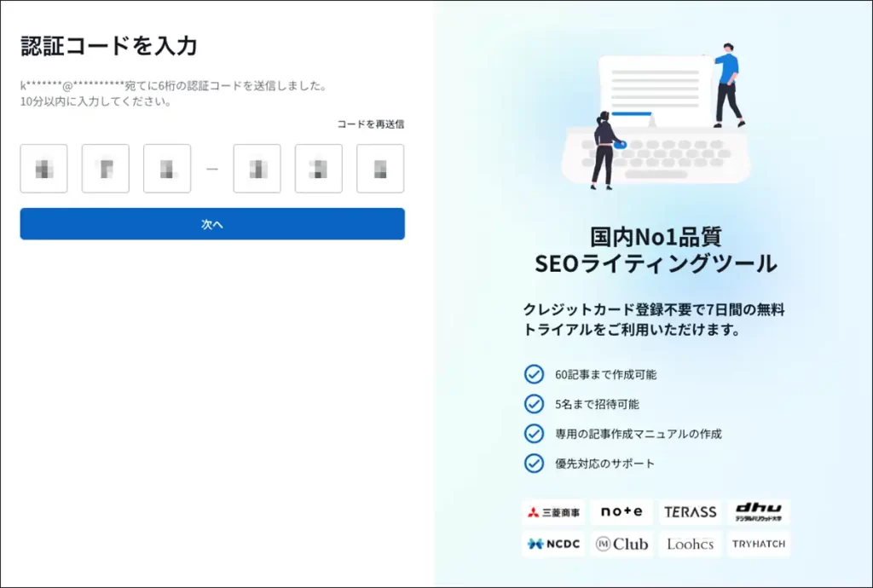Viewport: 873px width, 588px height.
Task: Click the fourth verification code digit box
Action: tap(257, 169)
